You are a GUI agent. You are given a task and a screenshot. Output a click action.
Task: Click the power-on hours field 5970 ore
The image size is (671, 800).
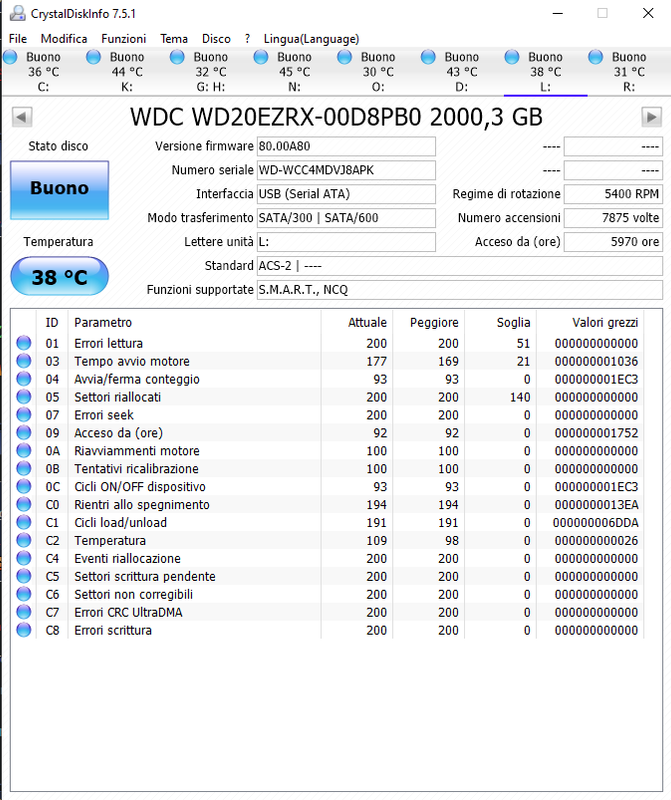[x=613, y=242]
